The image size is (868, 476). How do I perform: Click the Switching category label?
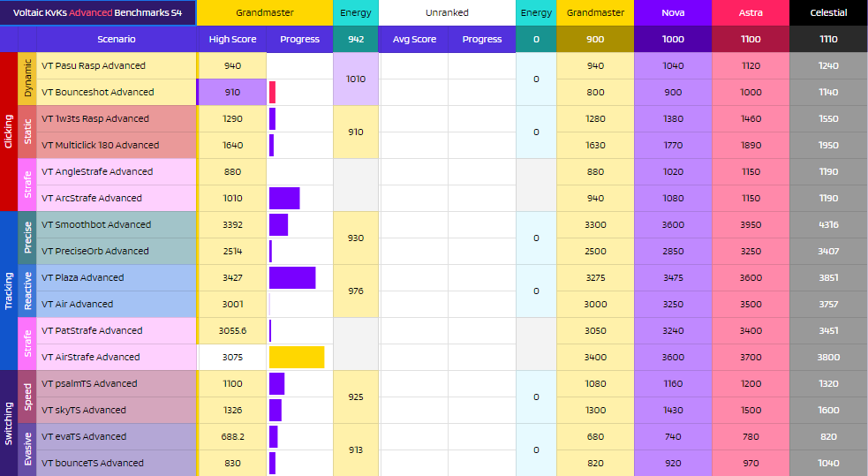coord(9,423)
